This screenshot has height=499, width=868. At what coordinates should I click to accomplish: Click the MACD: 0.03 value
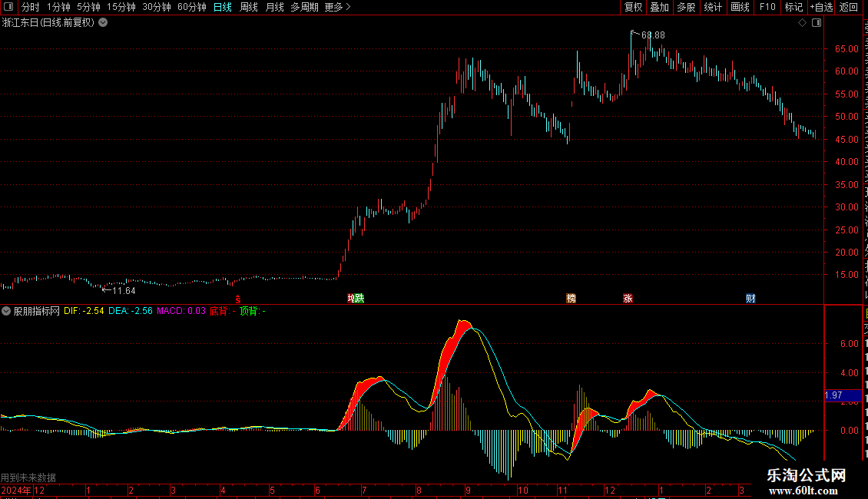[x=181, y=311]
